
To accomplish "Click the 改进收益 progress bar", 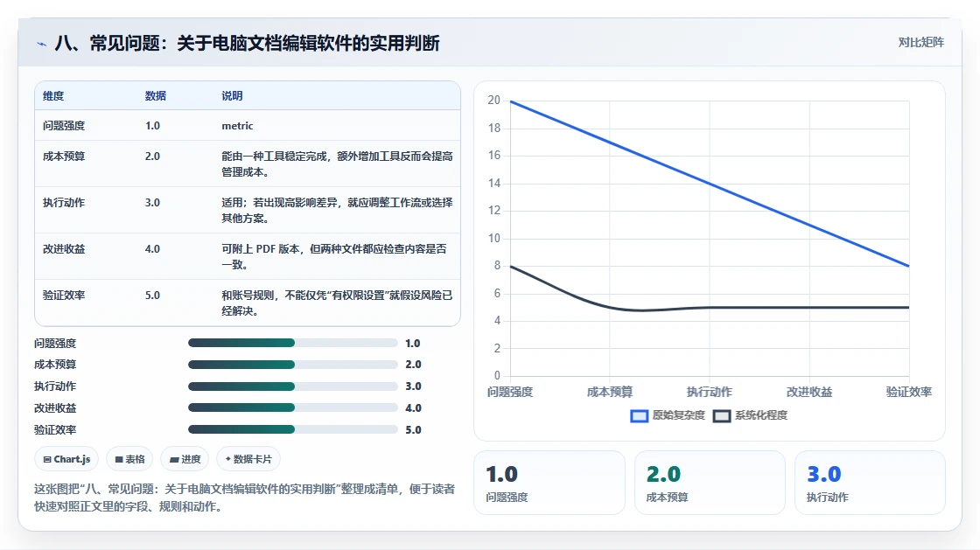I will pyautogui.click(x=292, y=407).
